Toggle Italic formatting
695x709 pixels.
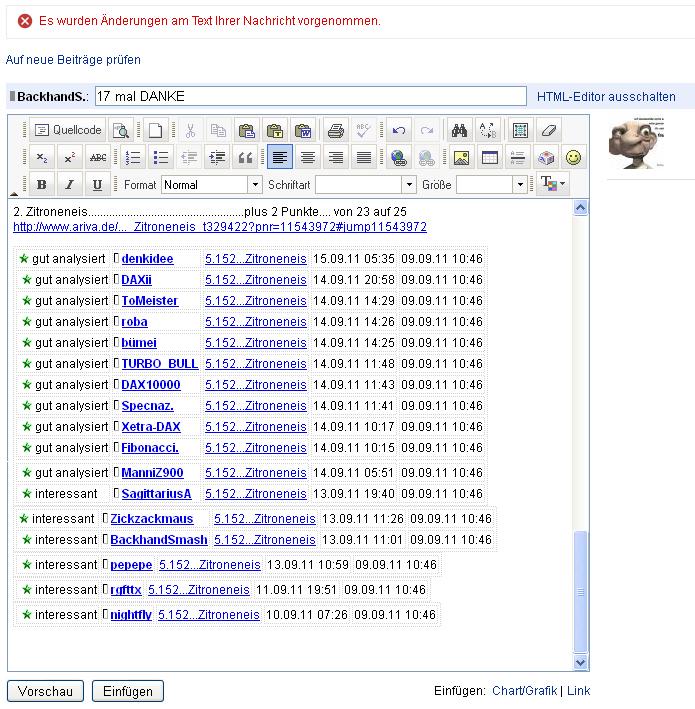[x=69, y=184]
